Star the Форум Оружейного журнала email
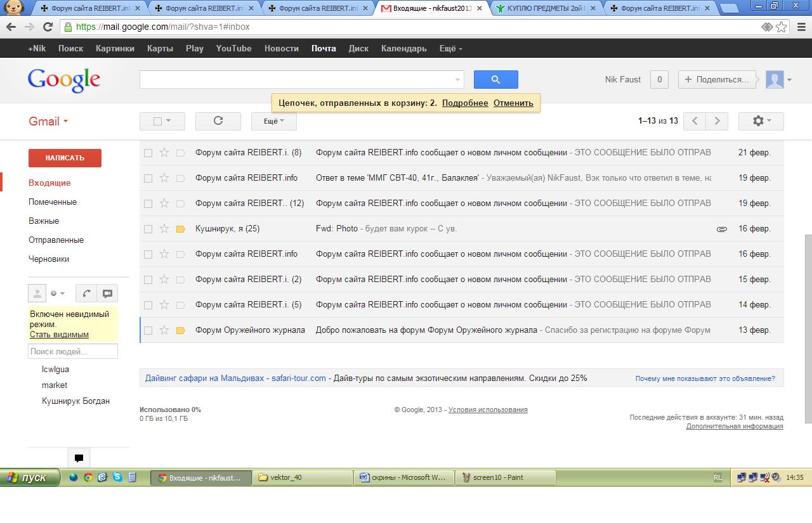The height and width of the screenshot is (523, 812). point(164,330)
